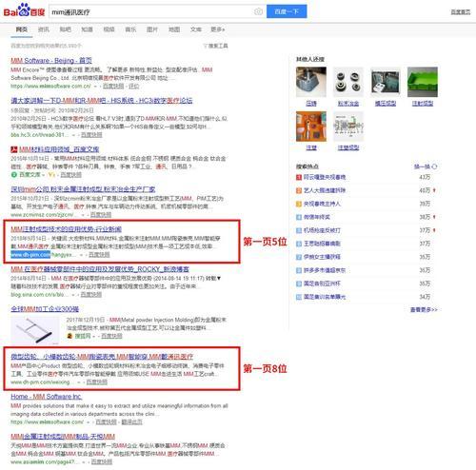476x470 pixels.
Task: Open last hot search with 34万
Action: click(325, 297)
